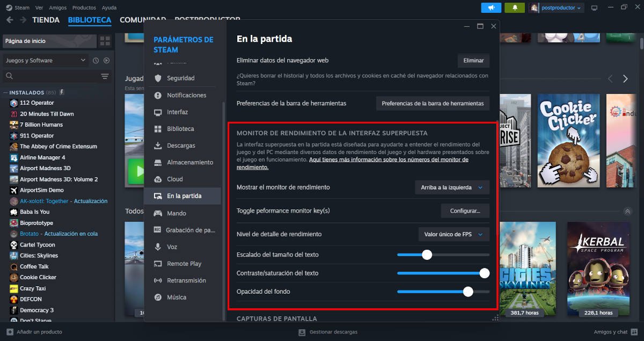
Task: Click the ready-to-play filter icon
Action: click(x=106, y=61)
